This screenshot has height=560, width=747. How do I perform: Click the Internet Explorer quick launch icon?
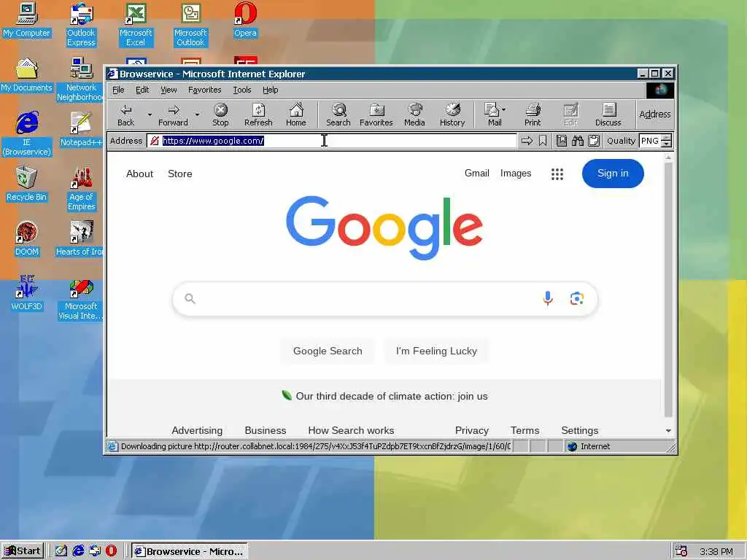78,551
